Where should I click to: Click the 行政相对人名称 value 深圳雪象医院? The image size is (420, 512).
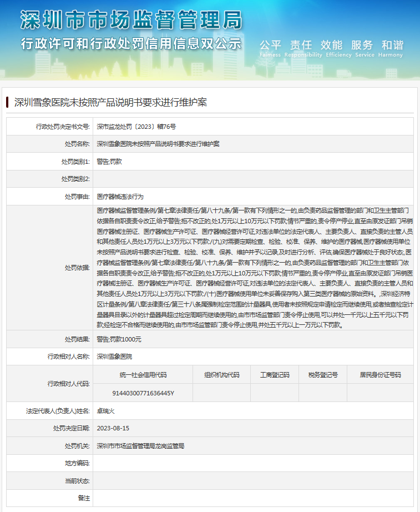point(114,357)
